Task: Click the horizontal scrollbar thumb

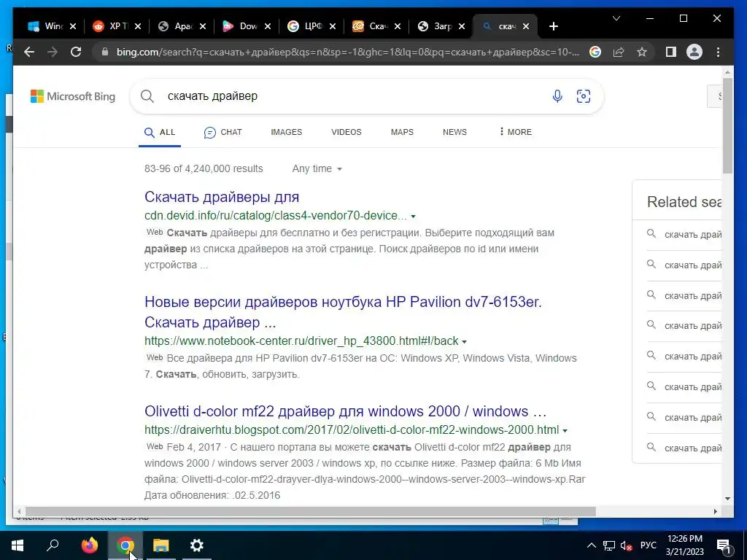Action: coord(310,511)
